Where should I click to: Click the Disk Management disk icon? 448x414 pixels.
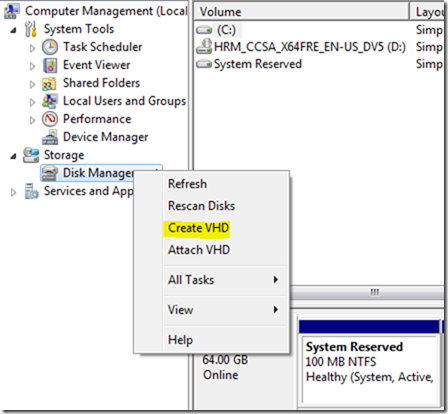(x=50, y=173)
